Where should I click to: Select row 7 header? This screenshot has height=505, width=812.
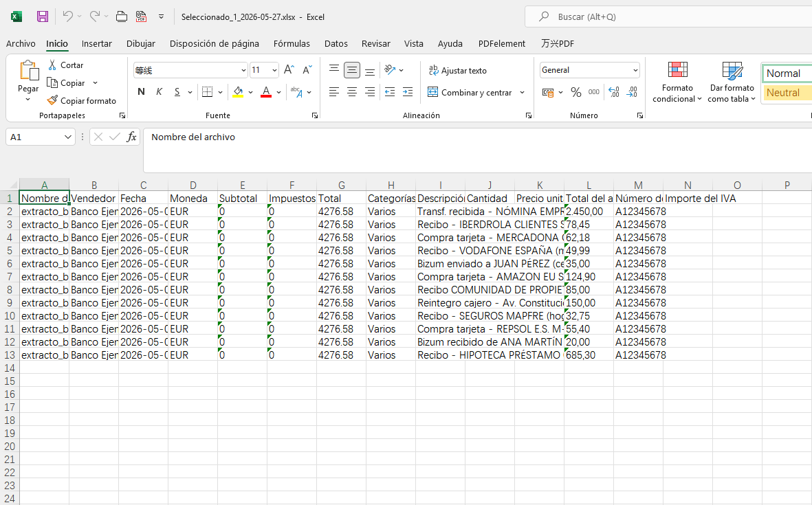10,277
